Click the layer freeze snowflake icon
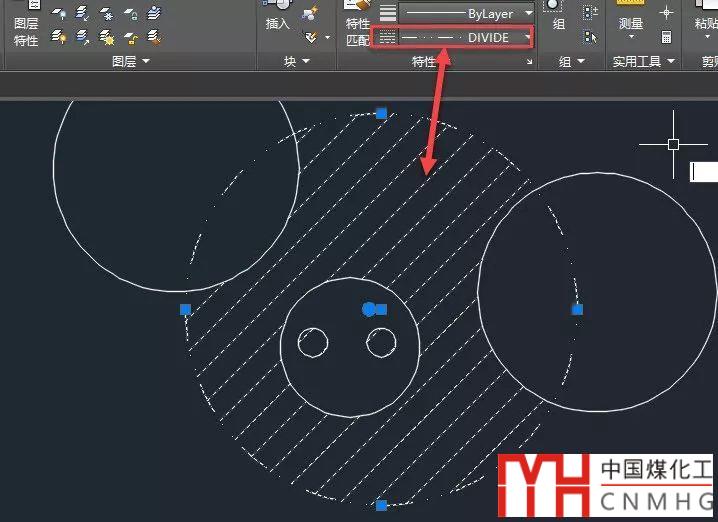 click(x=107, y=14)
